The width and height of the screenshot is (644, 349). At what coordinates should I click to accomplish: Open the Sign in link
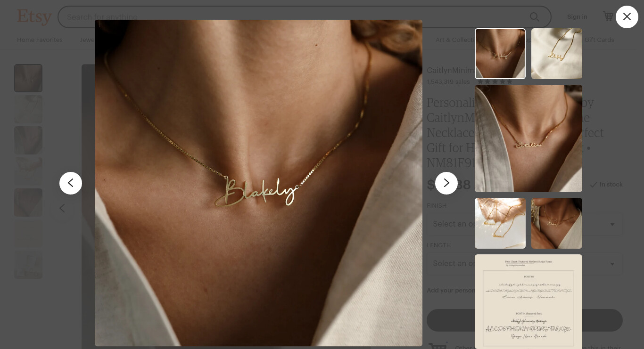pos(577,16)
